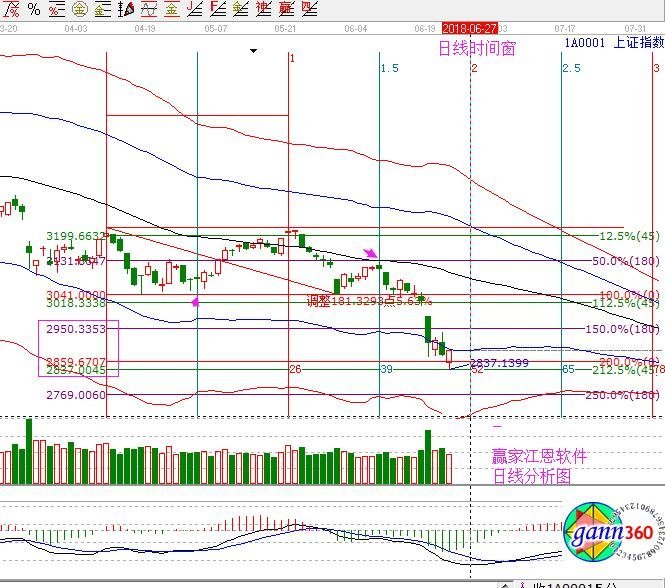Click the bar count label 26
Image resolution: width=665 pixels, height=588 pixels.
tap(295, 369)
